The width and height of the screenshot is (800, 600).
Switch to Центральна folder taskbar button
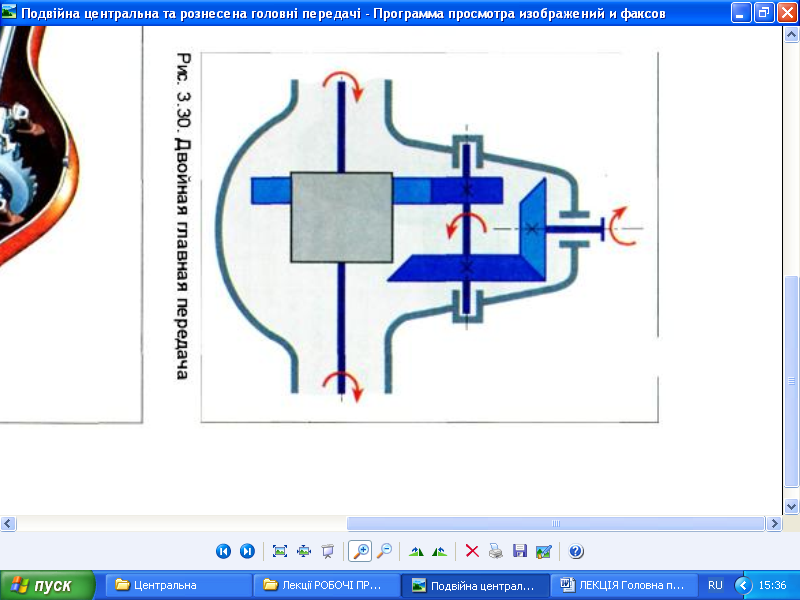pos(179,585)
